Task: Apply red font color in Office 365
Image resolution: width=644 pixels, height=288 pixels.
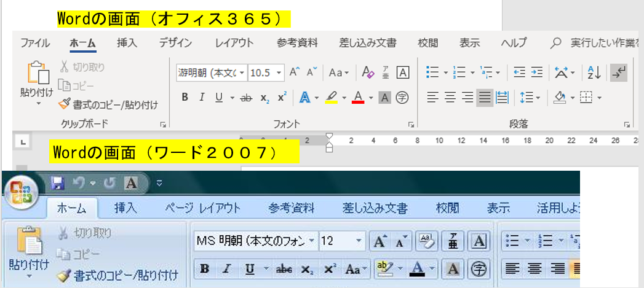Action: click(358, 98)
